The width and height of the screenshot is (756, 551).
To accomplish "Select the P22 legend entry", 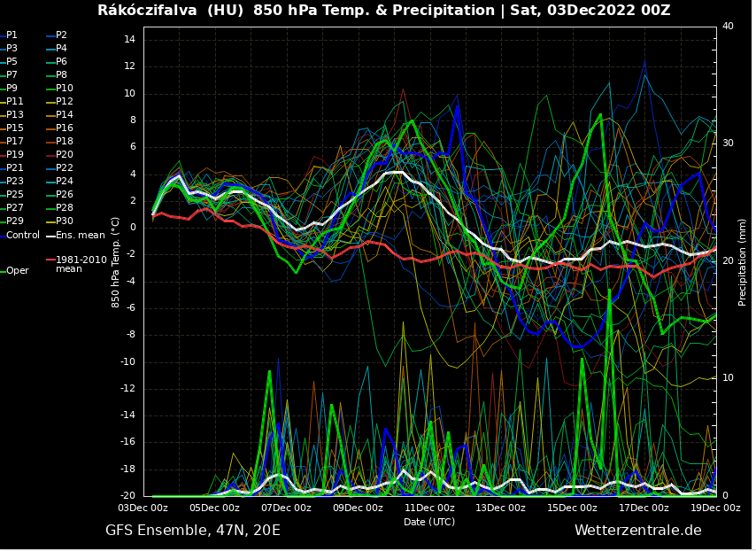I will (65, 168).
